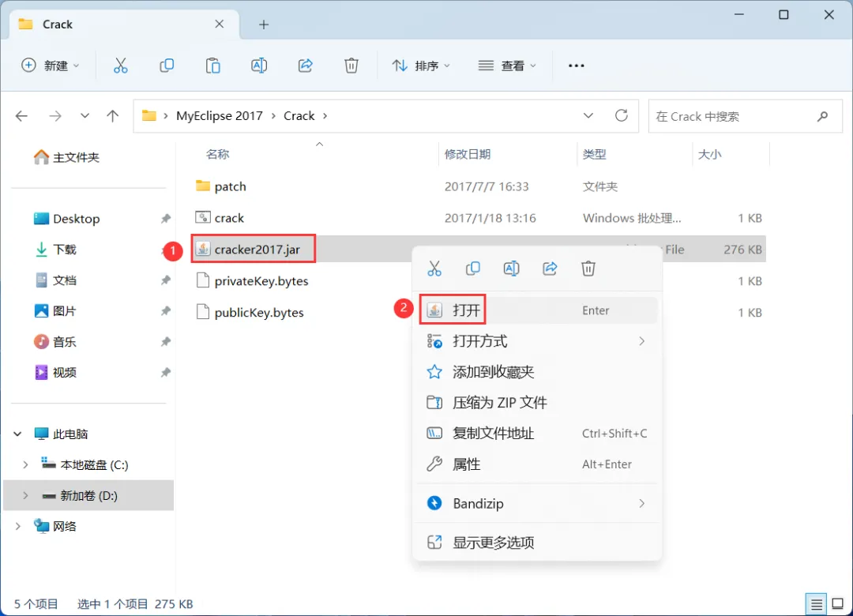
Task: Open the 排序 (Sort) dropdown
Action: click(x=421, y=66)
